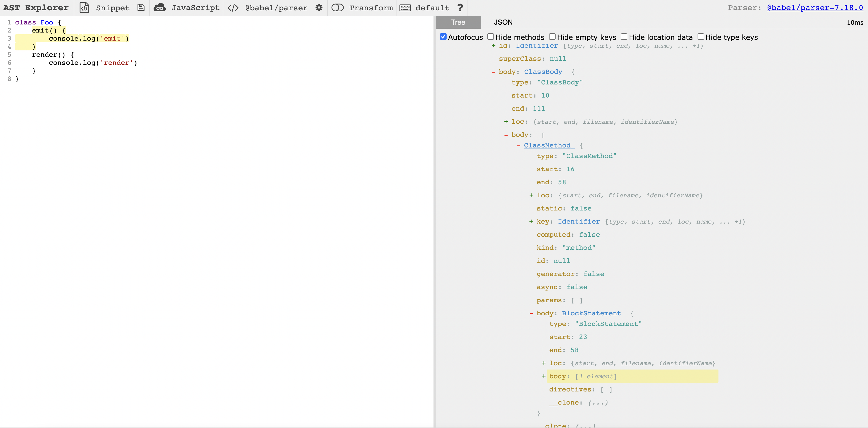Click the cloud icon beside JavaScript
The image size is (868, 428).
[x=160, y=8]
